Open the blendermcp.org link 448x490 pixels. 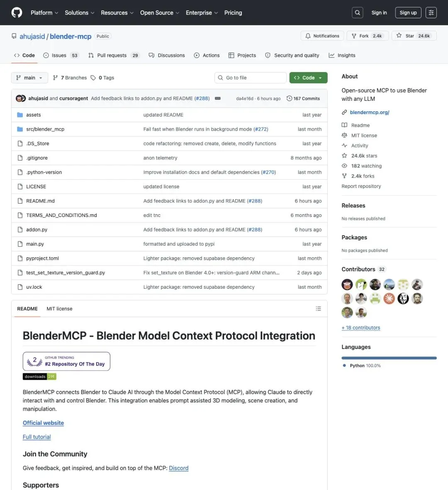click(x=369, y=112)
